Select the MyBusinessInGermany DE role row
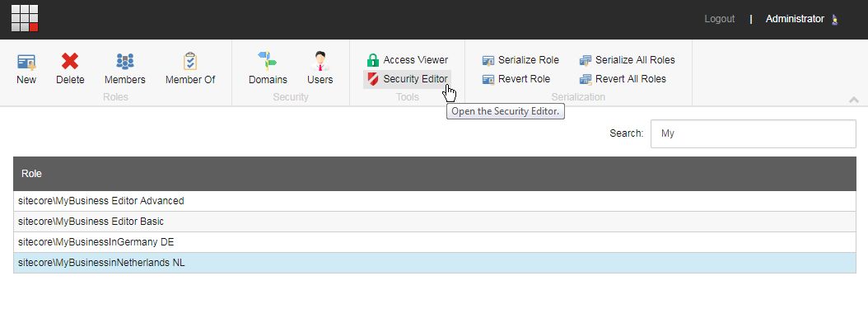This screenshot has width=868, height=313. coord(435,242)
